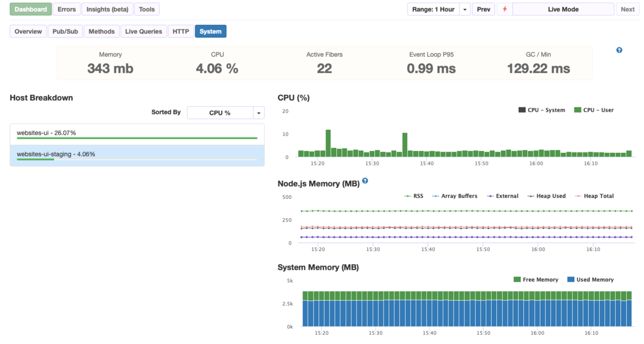Click the Next button
The image size is (644, 344).
627,9
